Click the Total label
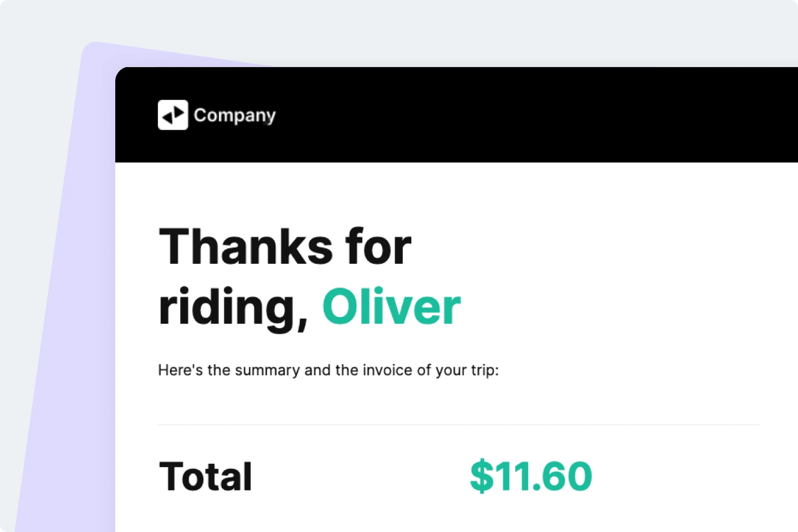 pyautogui.click(x=206, y=477)
